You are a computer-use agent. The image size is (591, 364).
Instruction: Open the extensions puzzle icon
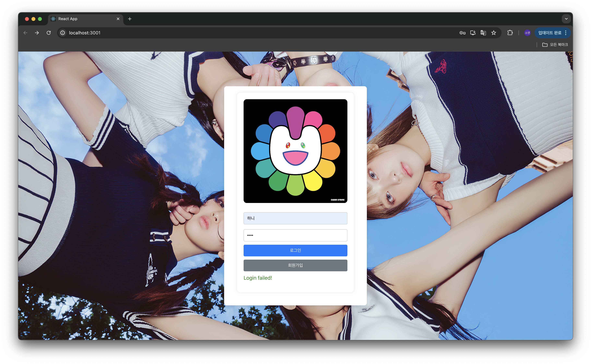point(510,33)
